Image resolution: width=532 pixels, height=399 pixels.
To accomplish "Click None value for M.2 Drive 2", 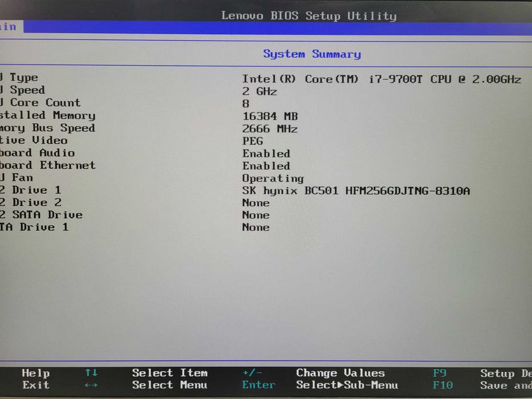I will click(x=256, y=203).
